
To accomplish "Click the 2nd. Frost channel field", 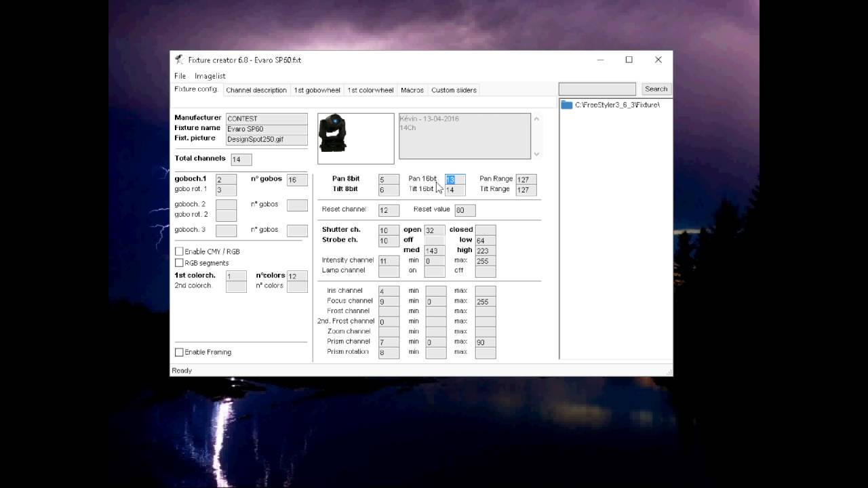I will point(389,322).
